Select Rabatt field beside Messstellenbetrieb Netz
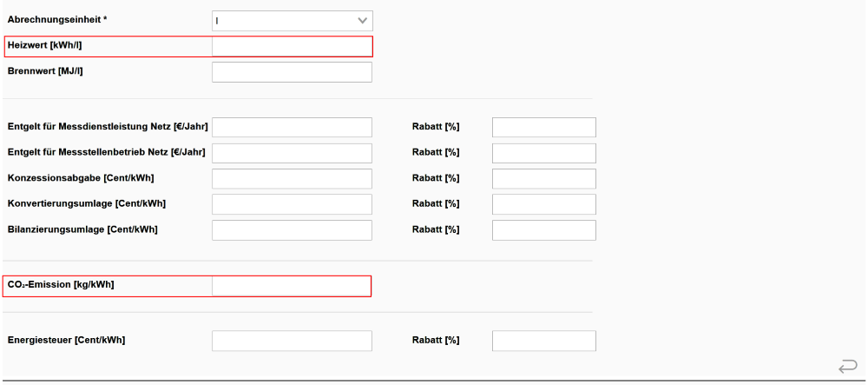Screen dimensions: 868x385 543,153
